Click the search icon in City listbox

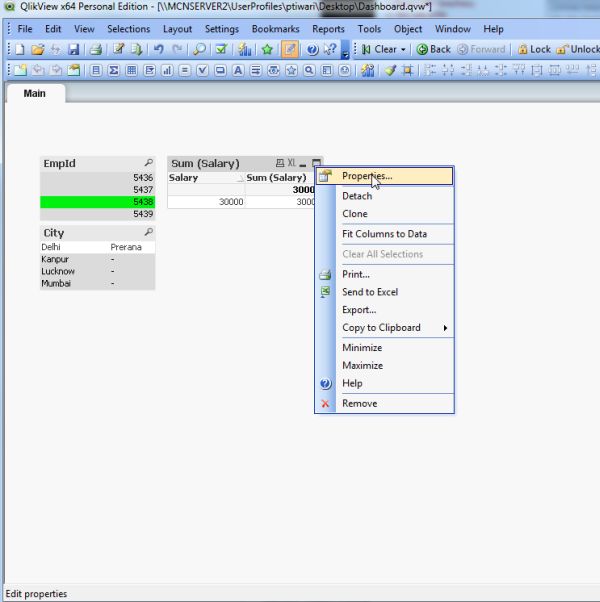coord(148,233)
